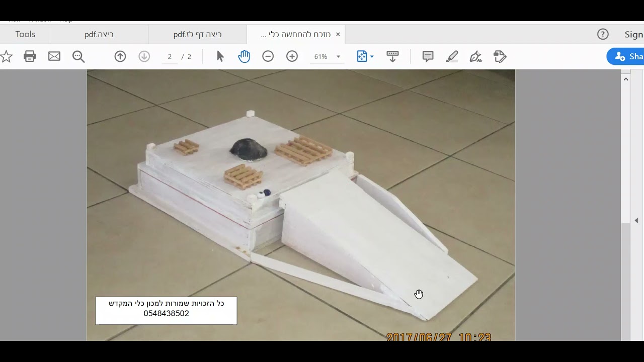Click the phone number 0548438502
The image size is (644, 362).
(x=167, y=314)
